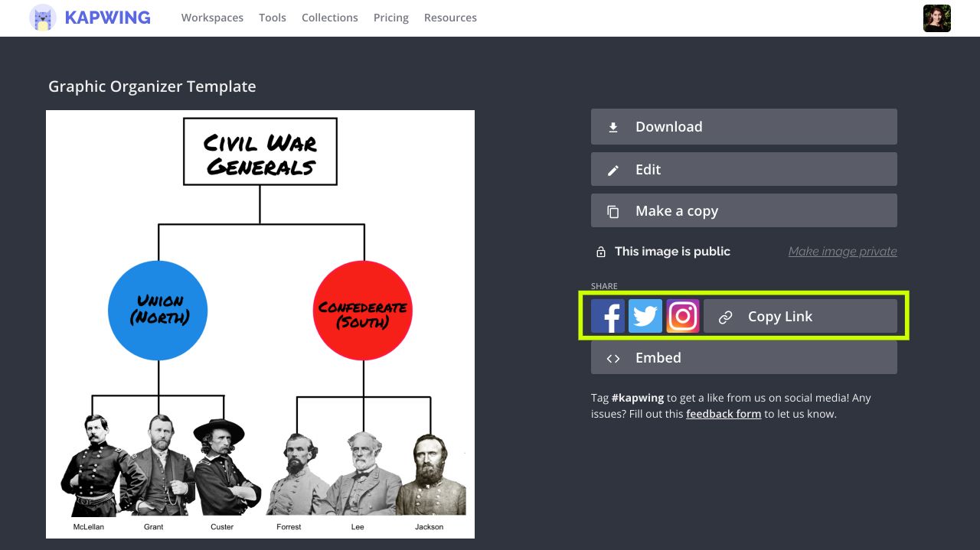Click the KAPWING brand name text
The image size is (980, 550).
pos(107,18)
